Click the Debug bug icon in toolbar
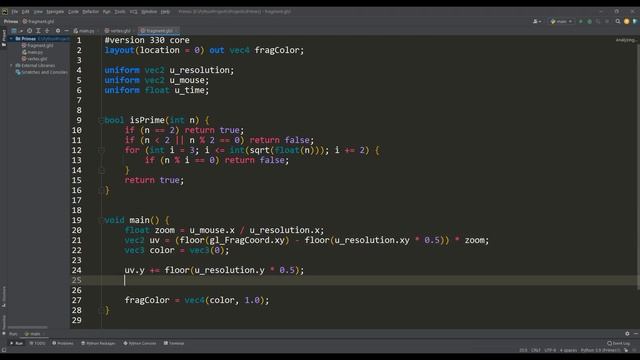Viewport: 640px width, 360px height. 589,21
